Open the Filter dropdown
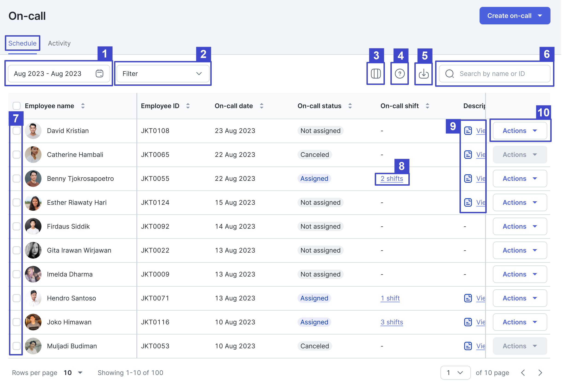 point(163,74)
